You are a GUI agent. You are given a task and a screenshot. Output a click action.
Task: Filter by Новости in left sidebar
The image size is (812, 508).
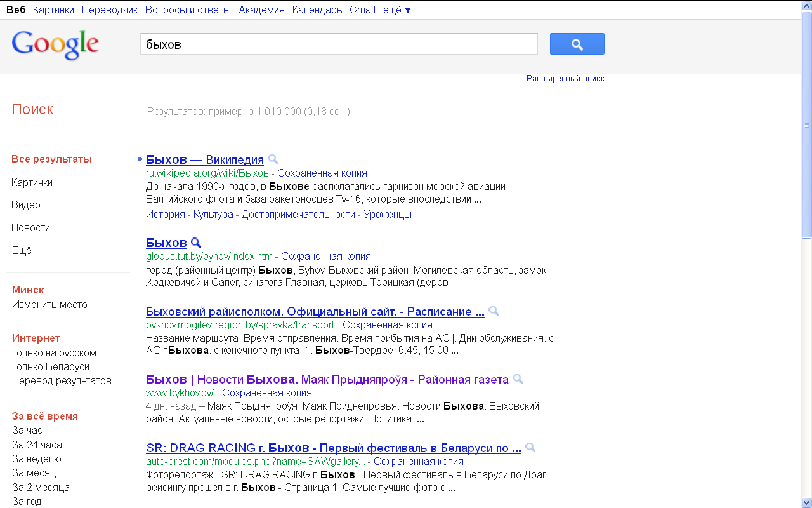pyautogui.click(x=30, y=227)
